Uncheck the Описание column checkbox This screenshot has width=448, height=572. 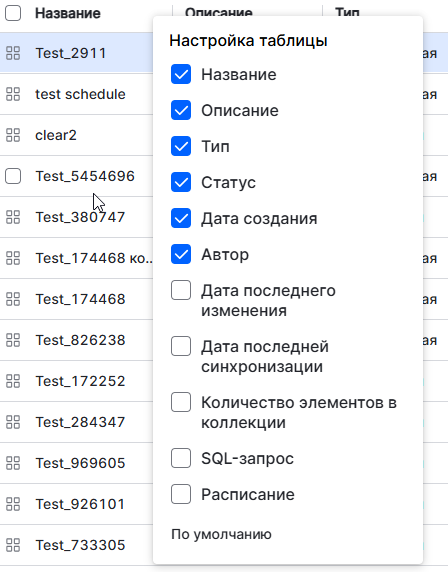point(181,110)
